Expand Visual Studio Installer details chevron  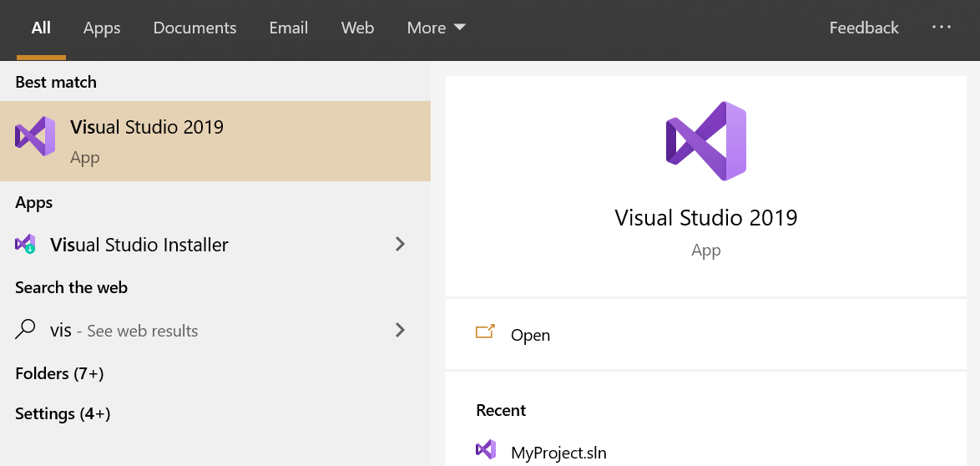(x=400, y=244)
